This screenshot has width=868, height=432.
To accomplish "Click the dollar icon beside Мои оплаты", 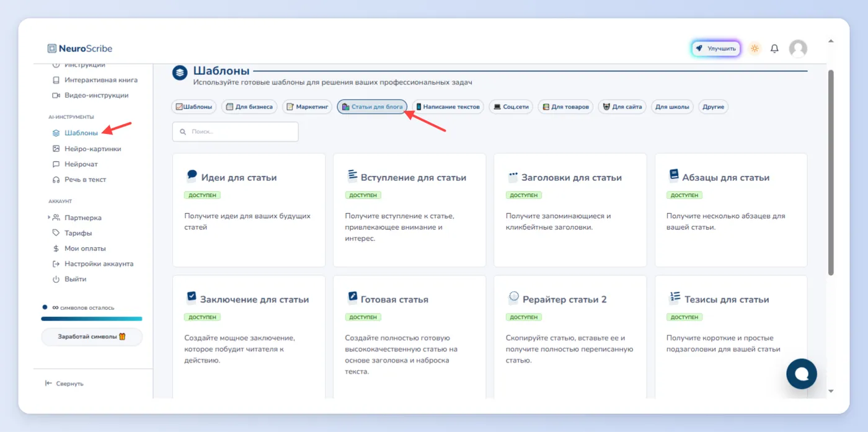I will click(x=56, y=249).
